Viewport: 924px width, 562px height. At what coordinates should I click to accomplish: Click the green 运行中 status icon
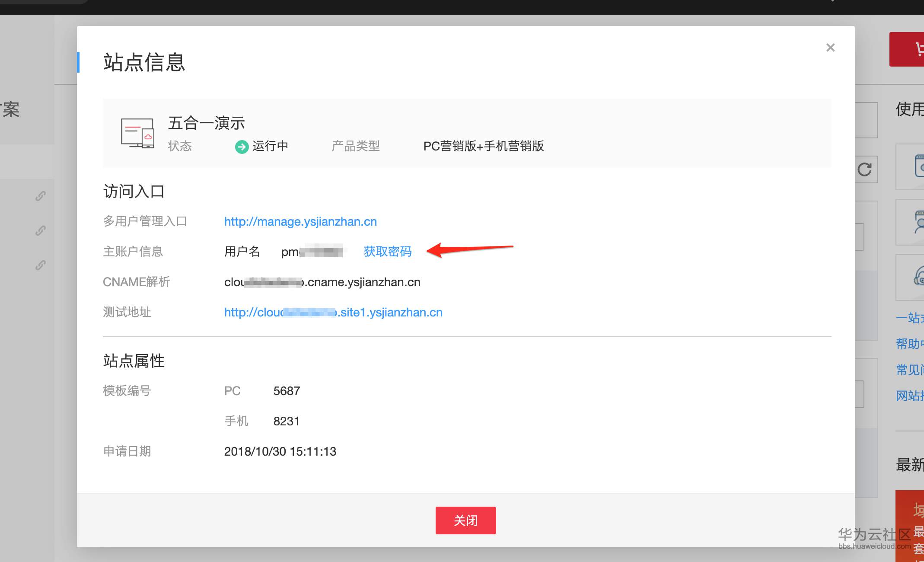coord(242,147)
